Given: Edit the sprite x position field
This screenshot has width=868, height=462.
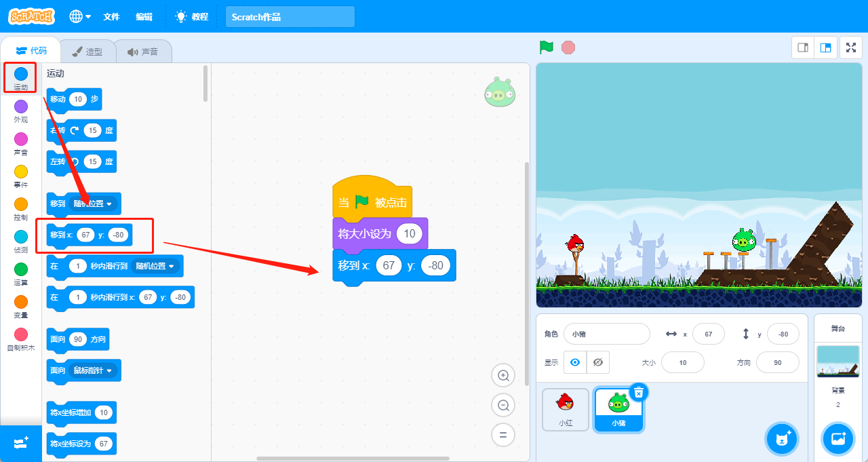Looking at the screenshot, I should coord(709,334).
